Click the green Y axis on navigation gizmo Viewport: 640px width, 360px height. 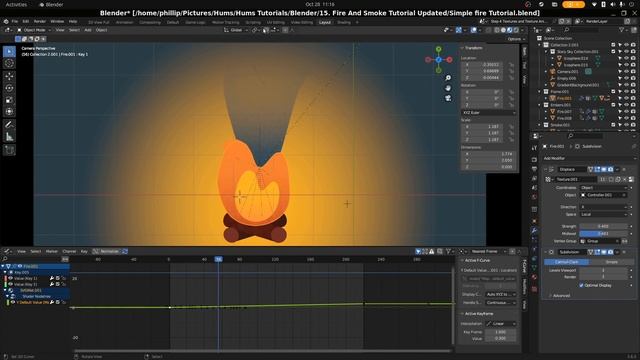click(x=438, y=49)
